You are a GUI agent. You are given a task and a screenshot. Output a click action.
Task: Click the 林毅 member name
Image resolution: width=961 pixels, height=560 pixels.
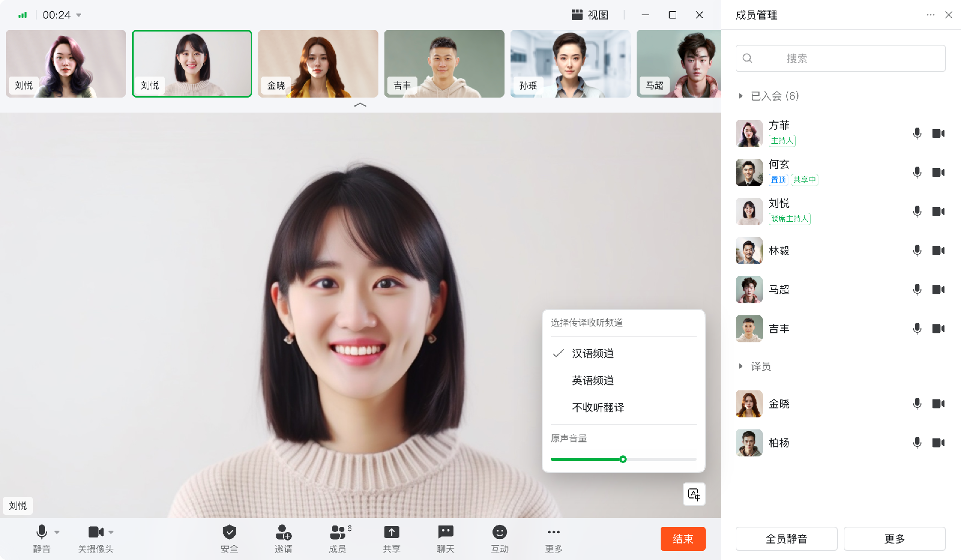(779, 251)
